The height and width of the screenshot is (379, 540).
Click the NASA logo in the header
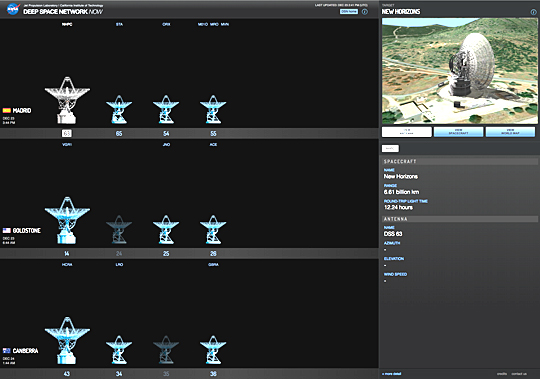click(x=13, y=9)
